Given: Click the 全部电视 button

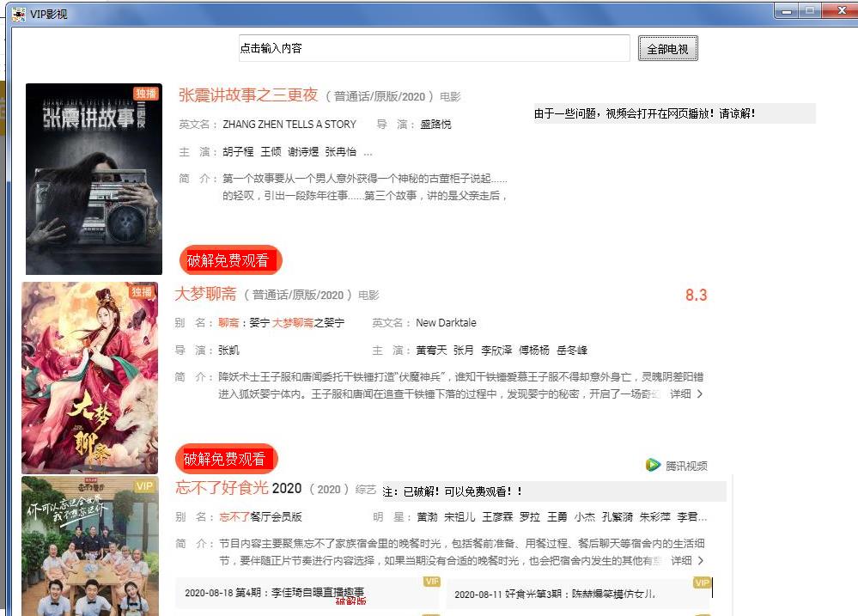Looking at the screenshot, I should click(x=667, y=49).
